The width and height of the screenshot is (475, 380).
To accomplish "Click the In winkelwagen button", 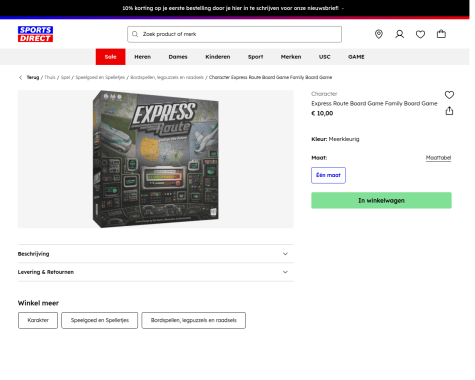I will click(x=381, y=200).
